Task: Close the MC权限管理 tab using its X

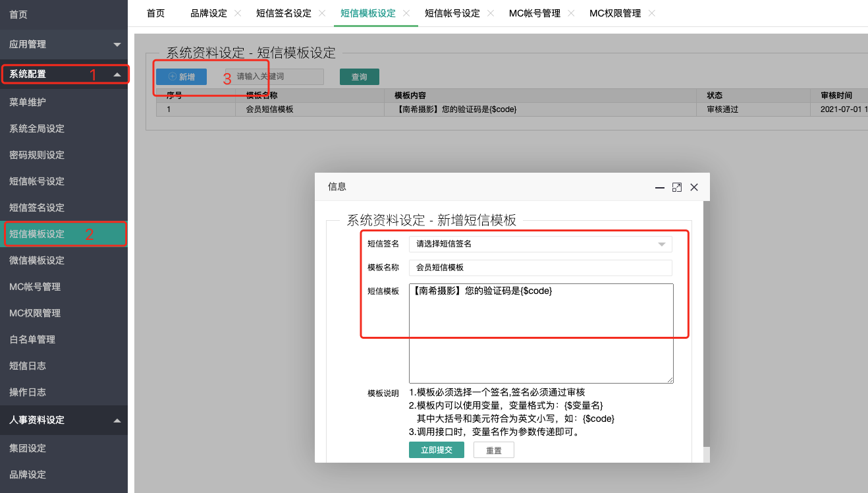Action: [x=652, y=13]
